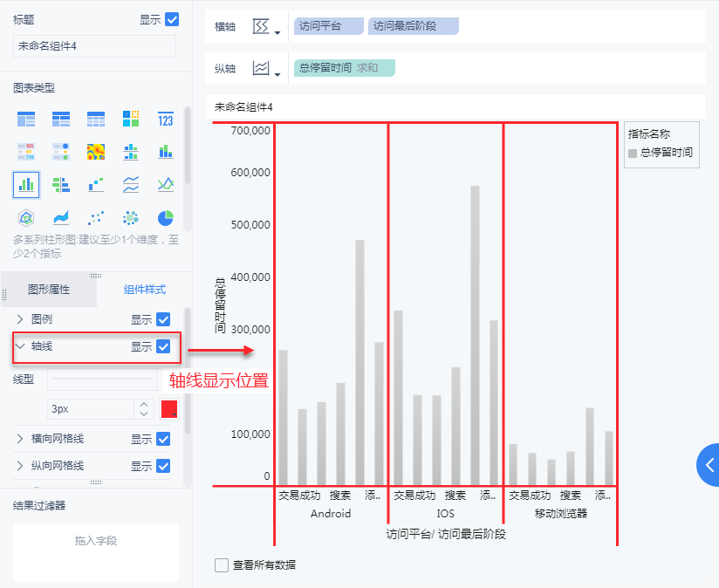This screenshot has width=719, height=588.
Task: Expand the blue side panel arrow
Action: tap(709, 465)
